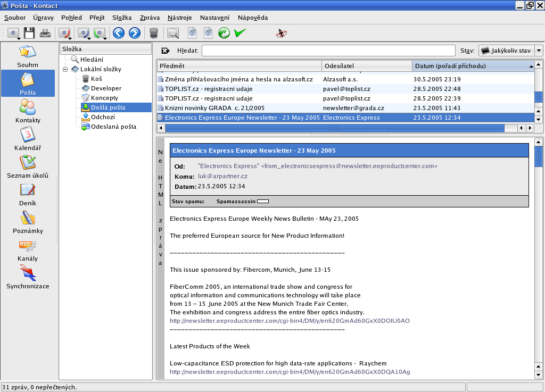The width and height of the screenshot is (545, 392).
Task: Collapse the Lokální složky tree node
Action: 65,70
